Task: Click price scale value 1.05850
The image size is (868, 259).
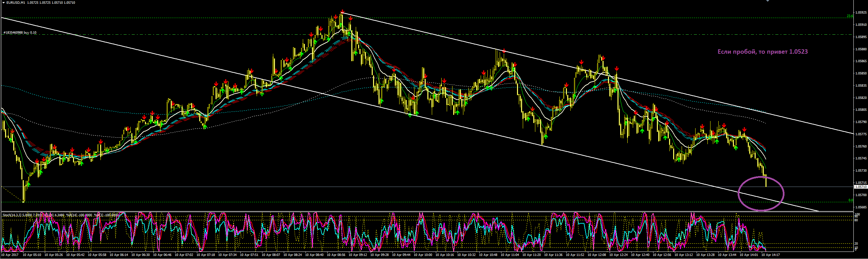Action: (861, 73)
